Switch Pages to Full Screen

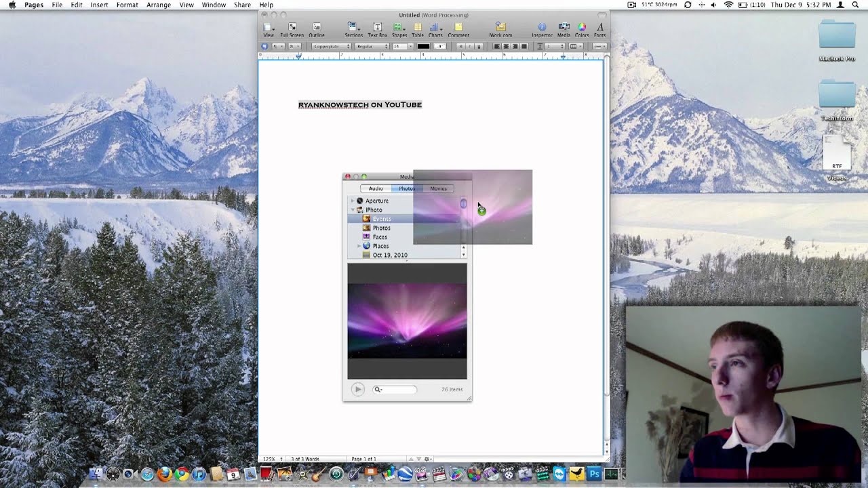tap(292, 29)
